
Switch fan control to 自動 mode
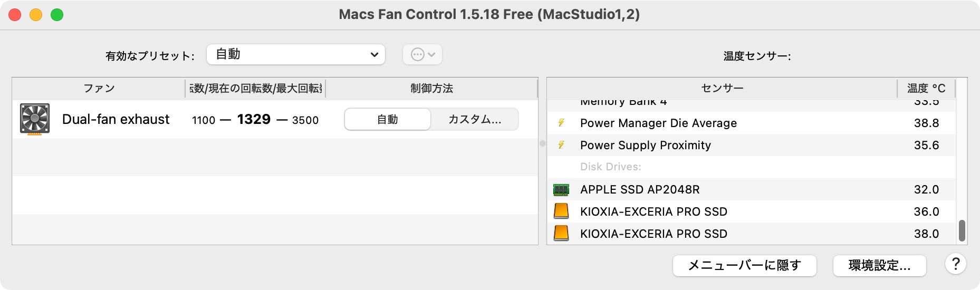[x=388, y=120]
